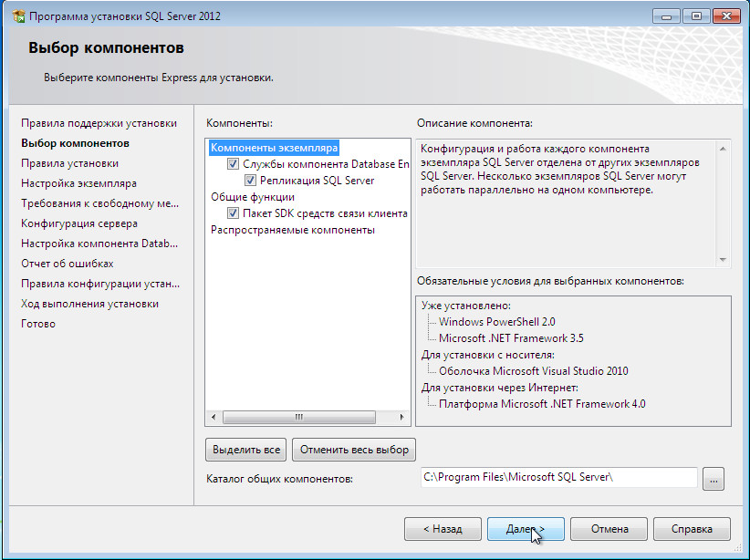Click Оболочка Microsoft Visual Studio 2010 item
This screenshot has height=560, width=750.
pyautogui.click(x=534, y=371)
